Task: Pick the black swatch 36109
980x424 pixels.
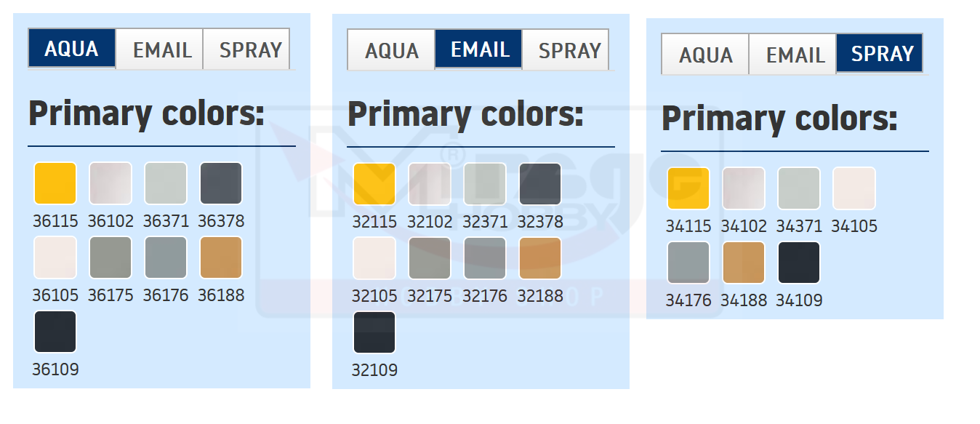Action: (x=55, y=332)
